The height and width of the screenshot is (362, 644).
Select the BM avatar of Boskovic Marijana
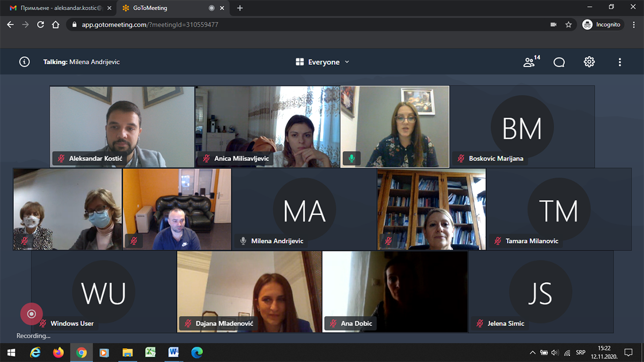(x=522, y=127)
